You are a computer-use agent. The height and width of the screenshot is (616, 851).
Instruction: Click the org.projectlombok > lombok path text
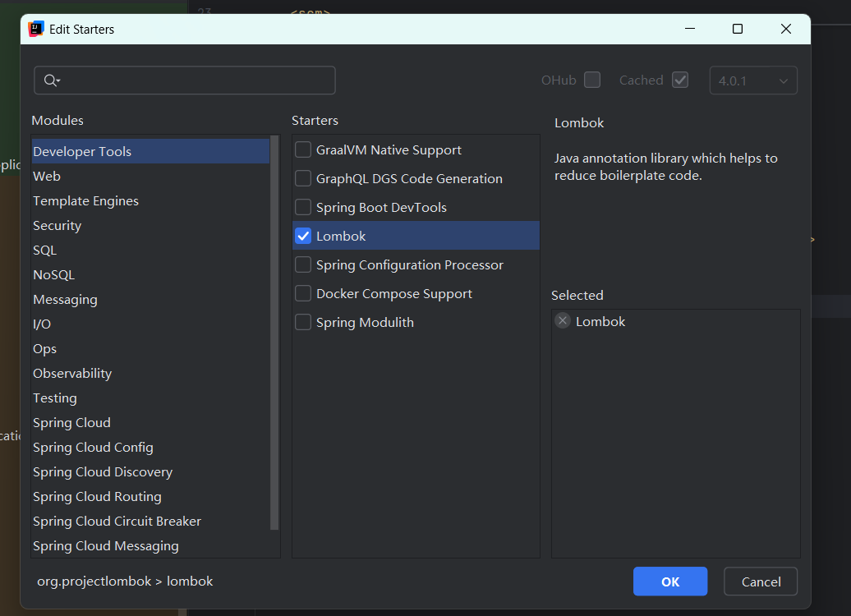point(125,582)
